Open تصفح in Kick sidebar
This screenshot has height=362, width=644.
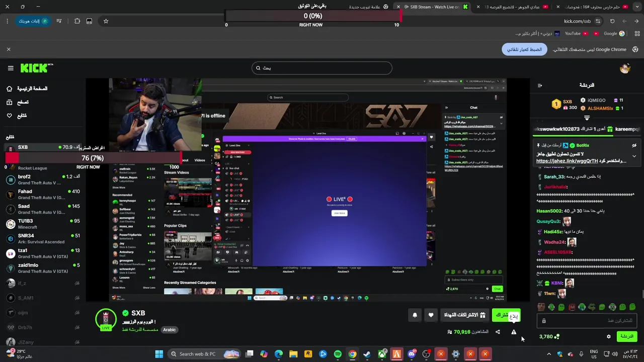17,102
